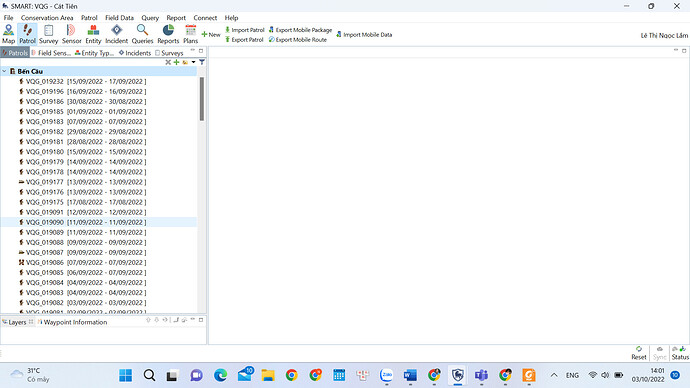
Task: Click Export Mobile Route
Action: (298, 40)
